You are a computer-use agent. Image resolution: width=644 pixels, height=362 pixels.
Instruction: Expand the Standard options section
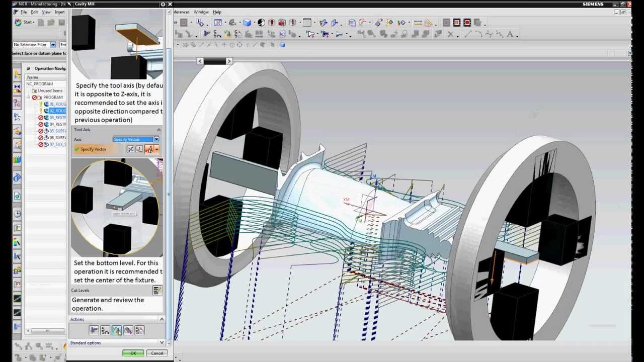(162, 343)
